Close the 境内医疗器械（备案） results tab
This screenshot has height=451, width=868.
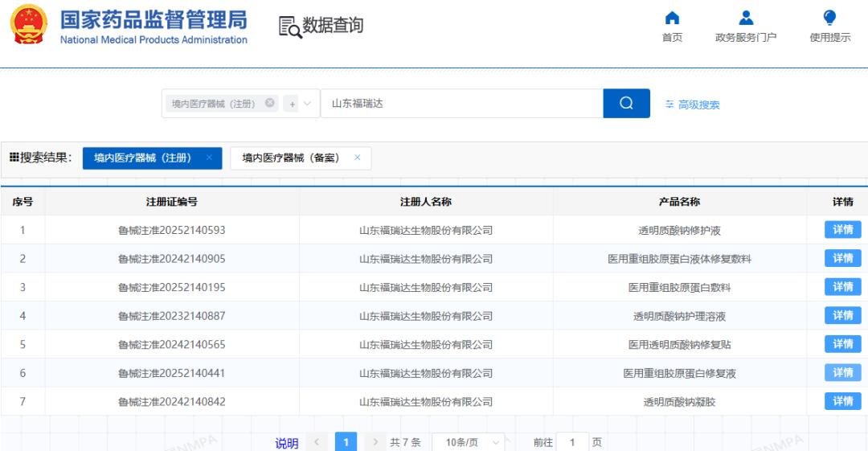[358, 158]
